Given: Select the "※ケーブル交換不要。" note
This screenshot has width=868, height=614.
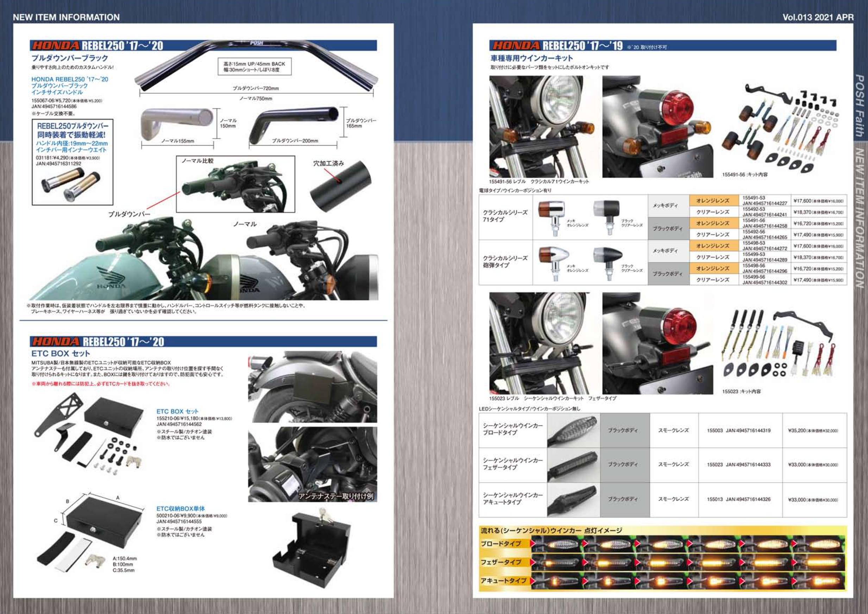Looking at the screenshot, I should pyautogui.click(x=54, y=113).
